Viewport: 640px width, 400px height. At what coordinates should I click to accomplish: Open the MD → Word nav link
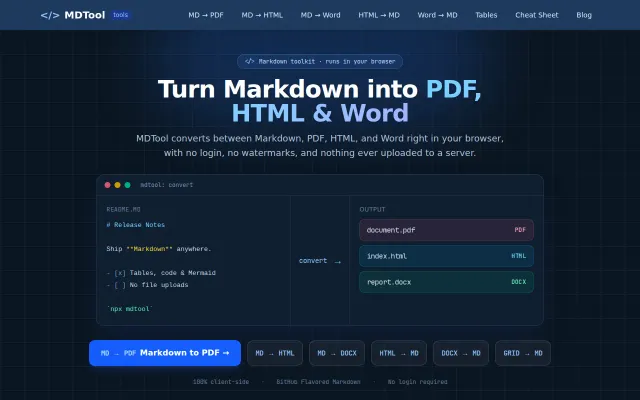[x=320, y=15]
